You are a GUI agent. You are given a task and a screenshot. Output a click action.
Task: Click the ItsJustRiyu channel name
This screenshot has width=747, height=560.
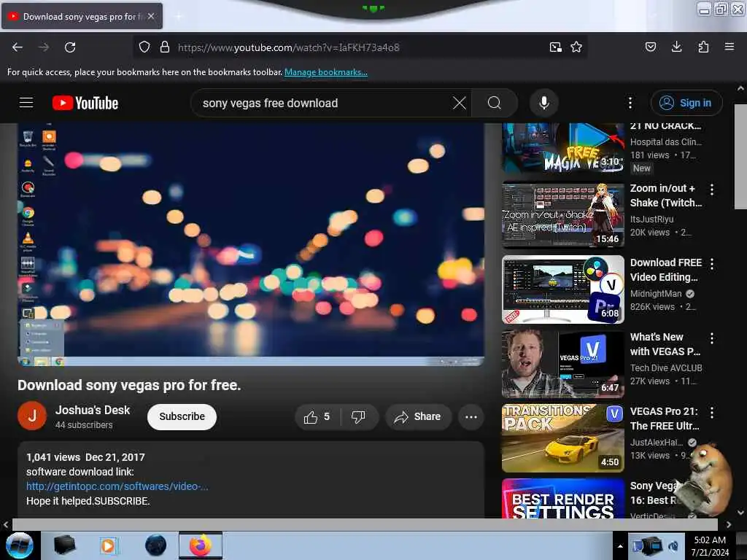[x=651, y=219]
